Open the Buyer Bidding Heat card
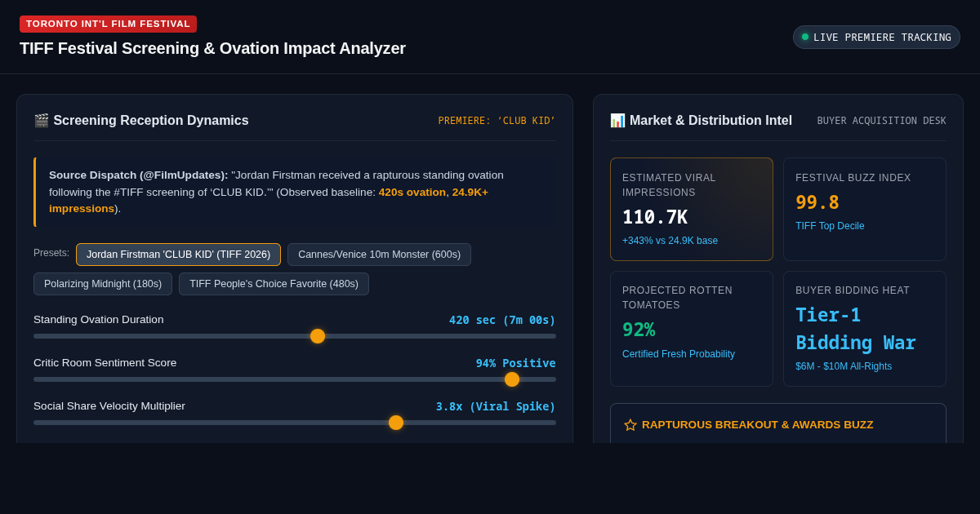Screen dimensions: 980x514 coord(865,329)
